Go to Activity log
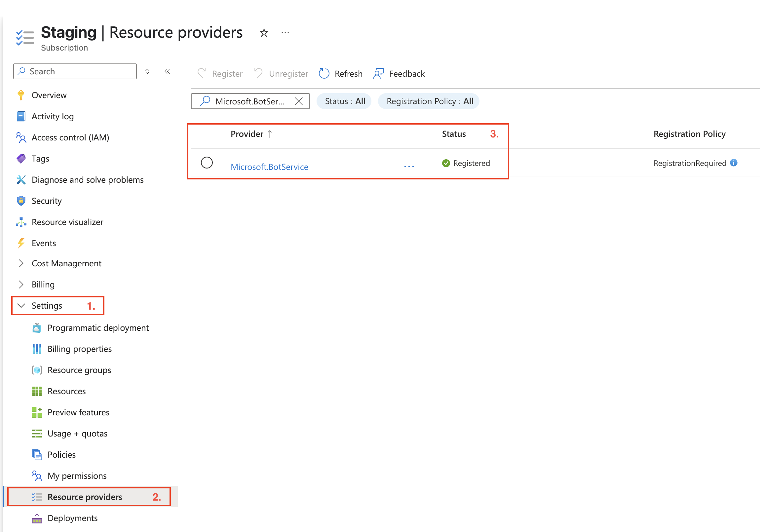 (53, 117)
